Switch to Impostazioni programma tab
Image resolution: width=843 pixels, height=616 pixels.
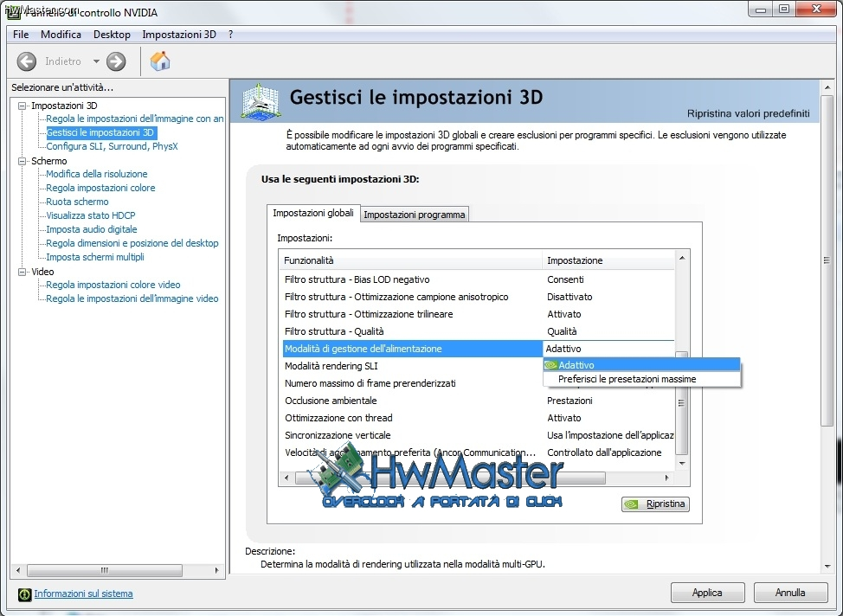(x=414, y=215)
